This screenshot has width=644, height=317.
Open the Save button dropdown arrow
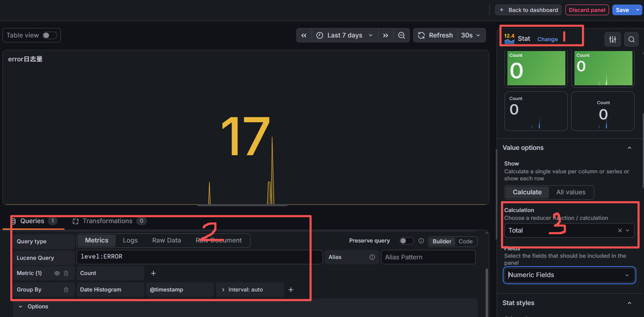(x=638, y=10)
